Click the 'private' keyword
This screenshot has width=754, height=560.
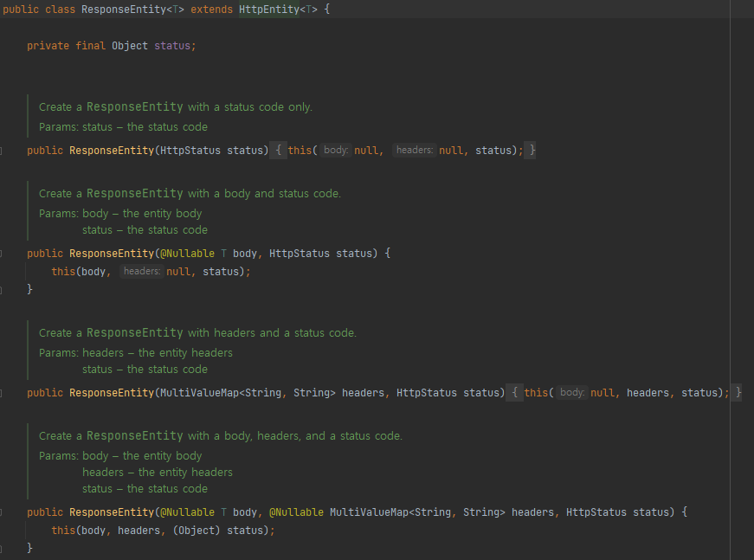point(48,46)
